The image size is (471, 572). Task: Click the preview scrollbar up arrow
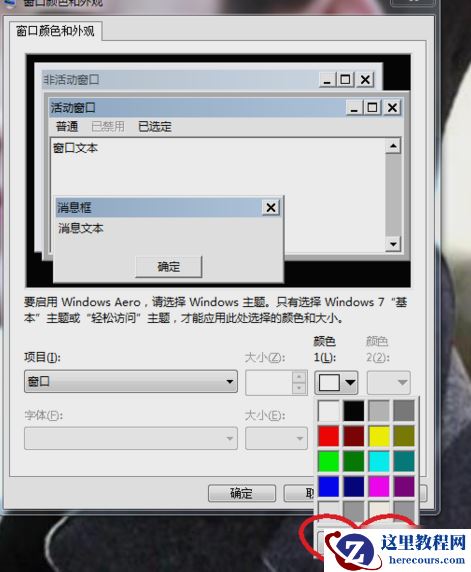[393, 146]
